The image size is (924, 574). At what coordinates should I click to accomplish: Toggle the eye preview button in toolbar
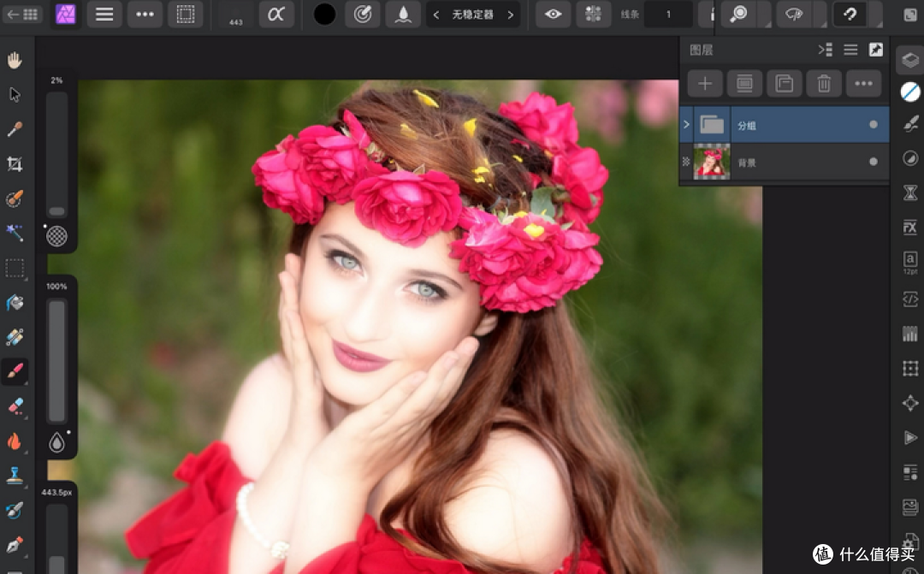553,15
